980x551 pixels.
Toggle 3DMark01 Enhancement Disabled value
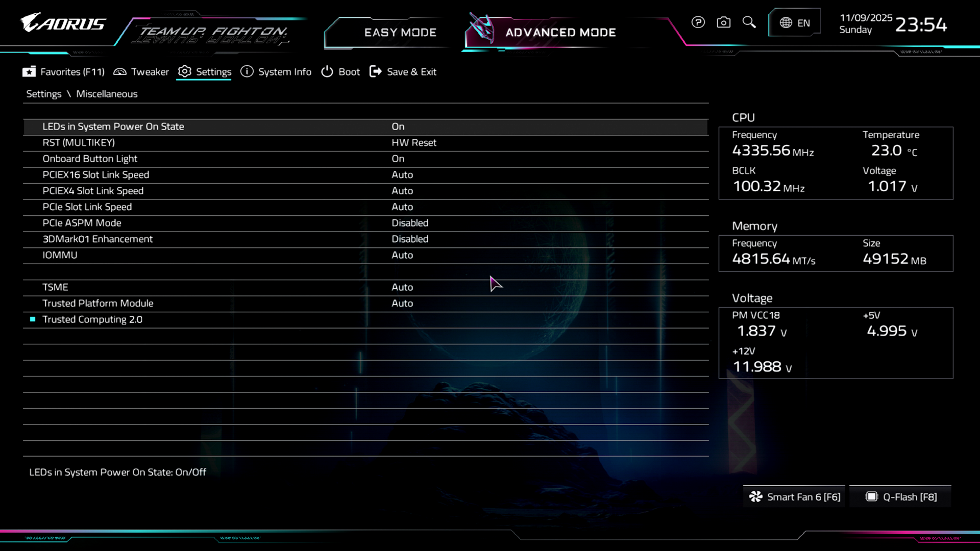[x=409, y=239]
